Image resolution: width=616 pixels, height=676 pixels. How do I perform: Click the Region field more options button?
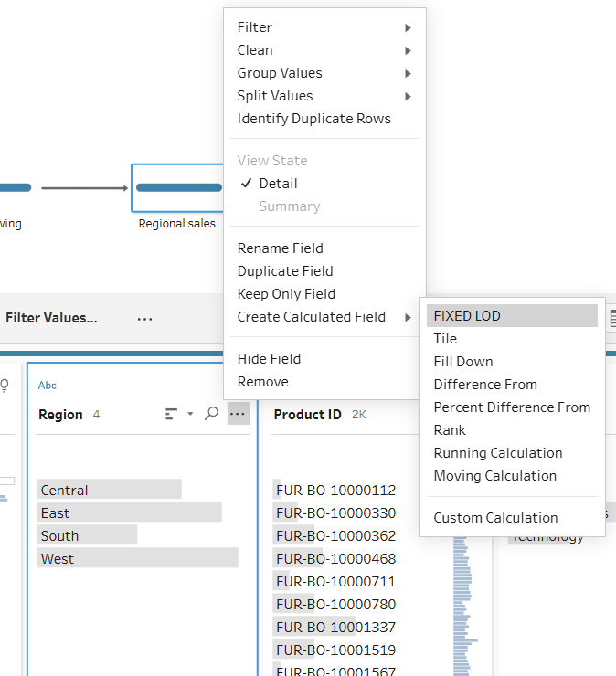coord(238,415)
